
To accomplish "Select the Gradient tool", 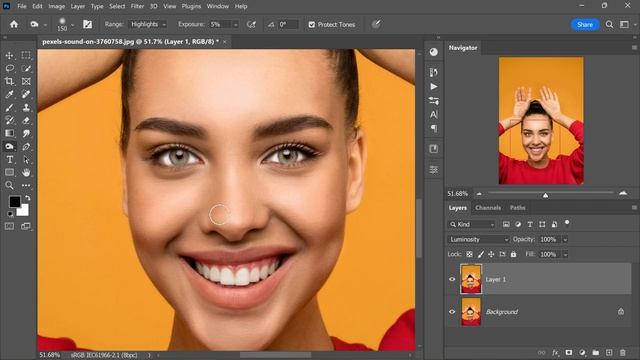I will coord(9,133).
